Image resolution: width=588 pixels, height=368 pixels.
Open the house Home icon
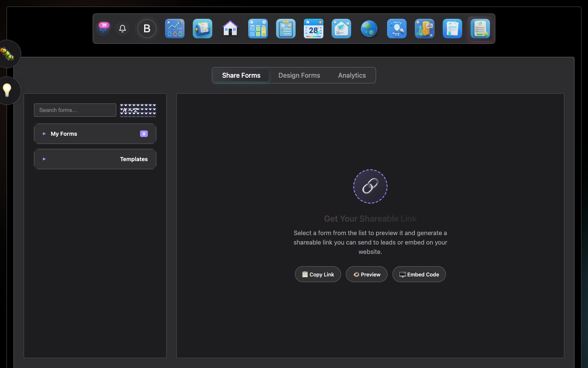point(230,29)
